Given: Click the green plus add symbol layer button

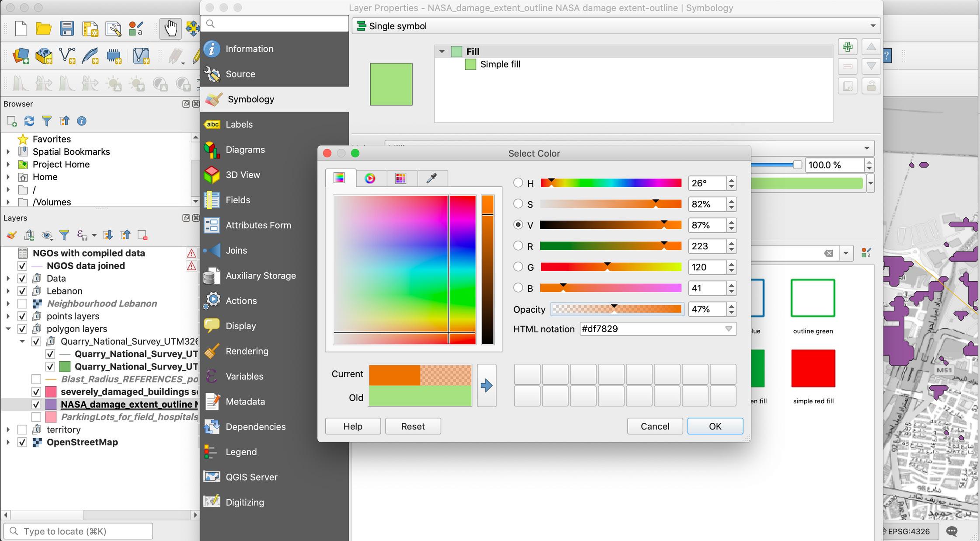Looking at the screenshot, I should click(847, 47).
